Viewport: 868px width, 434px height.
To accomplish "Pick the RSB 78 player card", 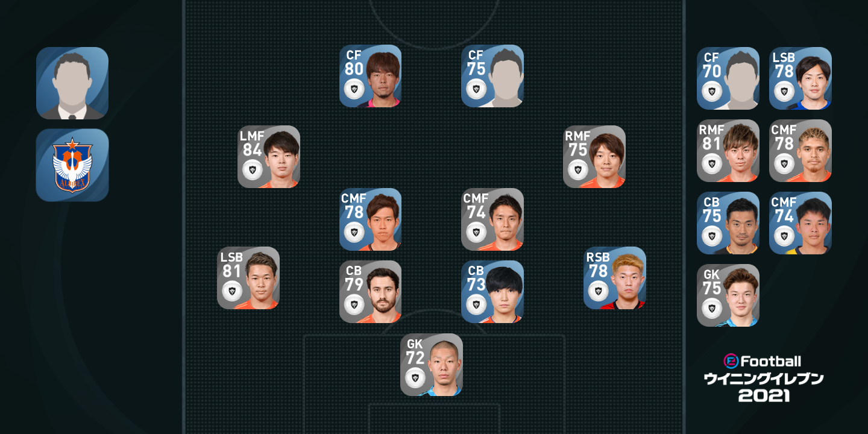I will 615,278.
